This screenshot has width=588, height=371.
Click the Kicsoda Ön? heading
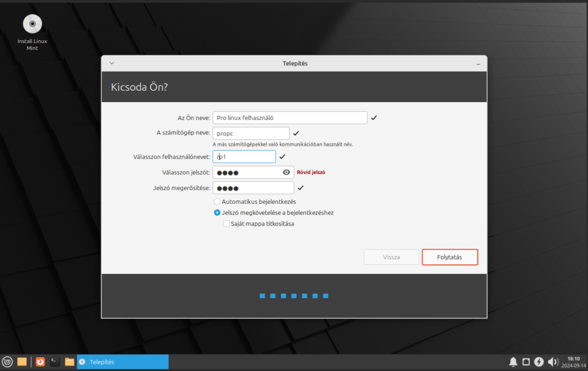pyautogui.click(x=139, y=87)
